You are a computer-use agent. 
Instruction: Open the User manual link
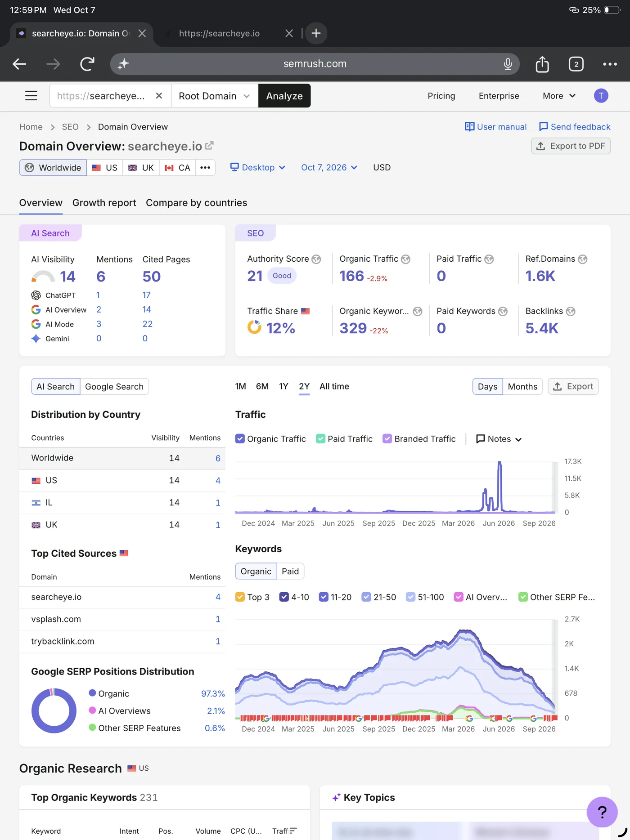point(495,127)
